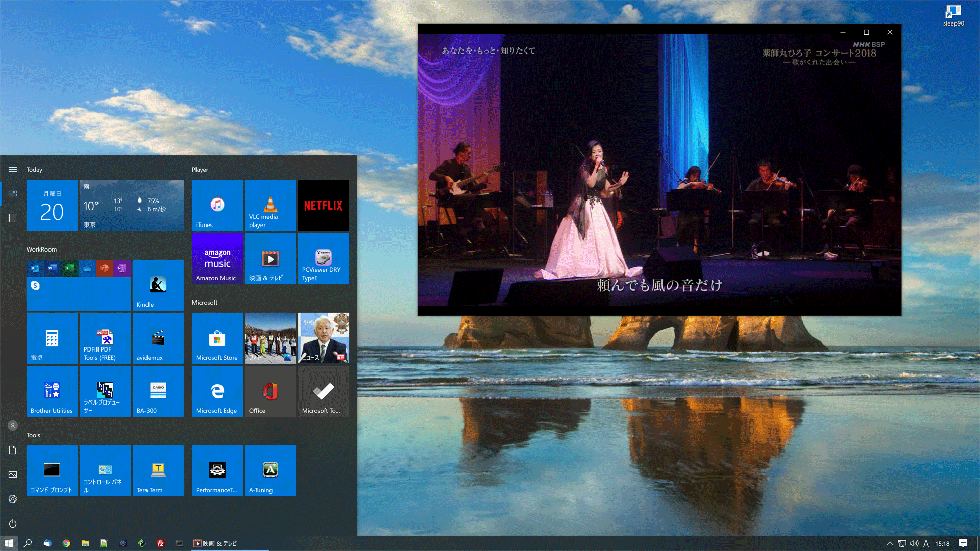Launch Tera Term tile

(158, 471)
